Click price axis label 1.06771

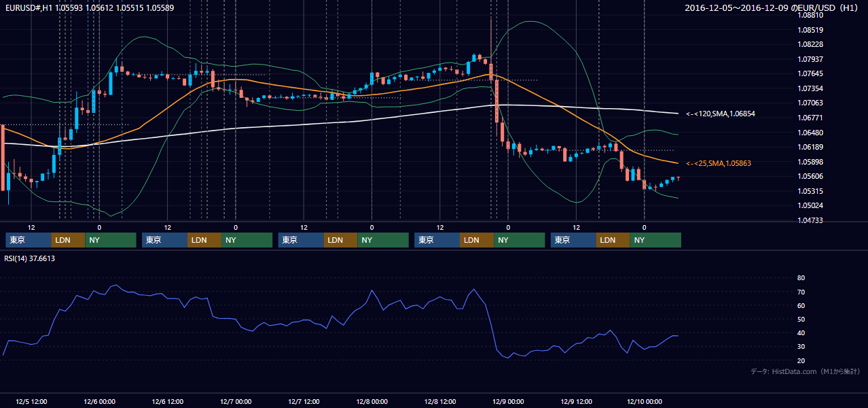(x=810, y=118)
